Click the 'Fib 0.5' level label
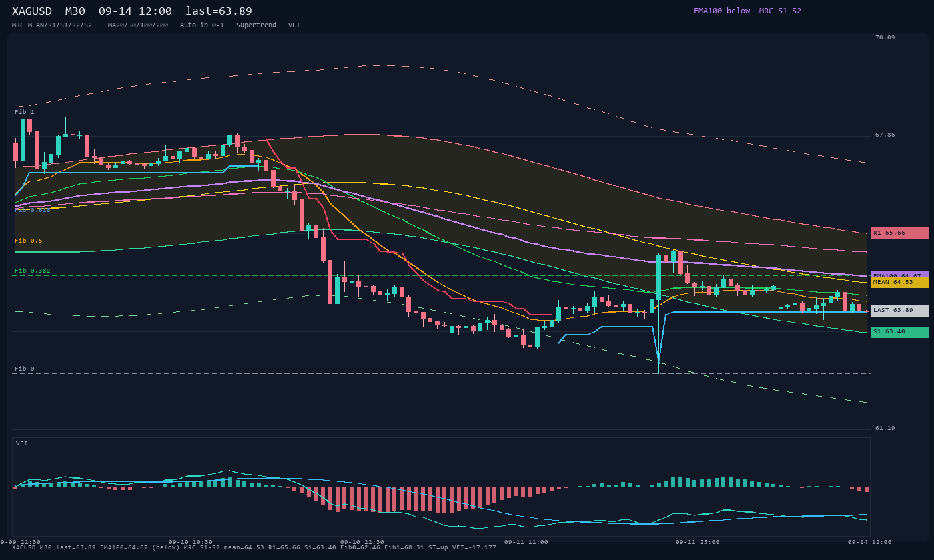934x560 pixels. click(29, 241)
